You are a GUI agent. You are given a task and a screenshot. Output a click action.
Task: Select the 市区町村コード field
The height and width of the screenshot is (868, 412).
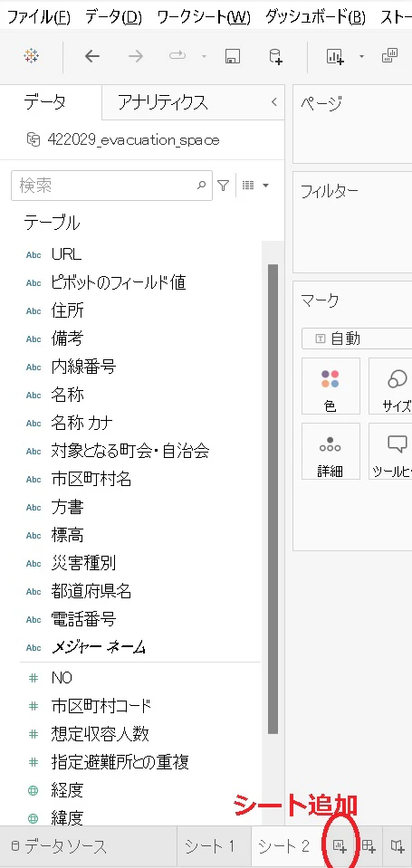point(101,706)
